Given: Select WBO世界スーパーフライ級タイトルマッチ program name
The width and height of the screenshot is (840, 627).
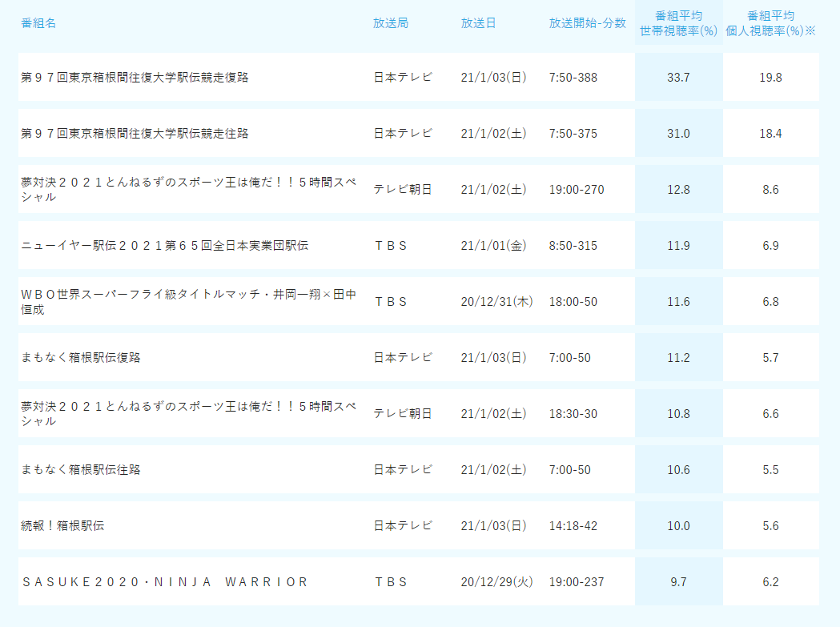Looking at the screenshot, I should coord(188,302).
